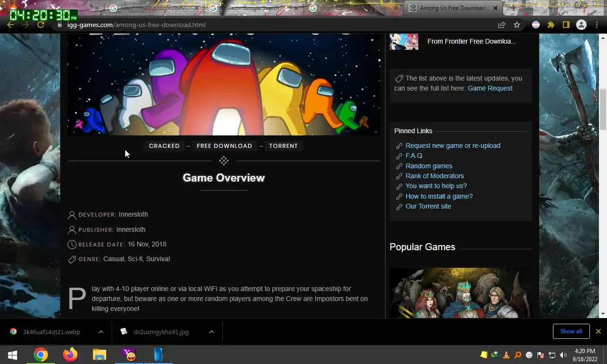Screen dimensions: 607x364
Task: Open the extensions puzzle icon
Action: [x=551, y=25]
